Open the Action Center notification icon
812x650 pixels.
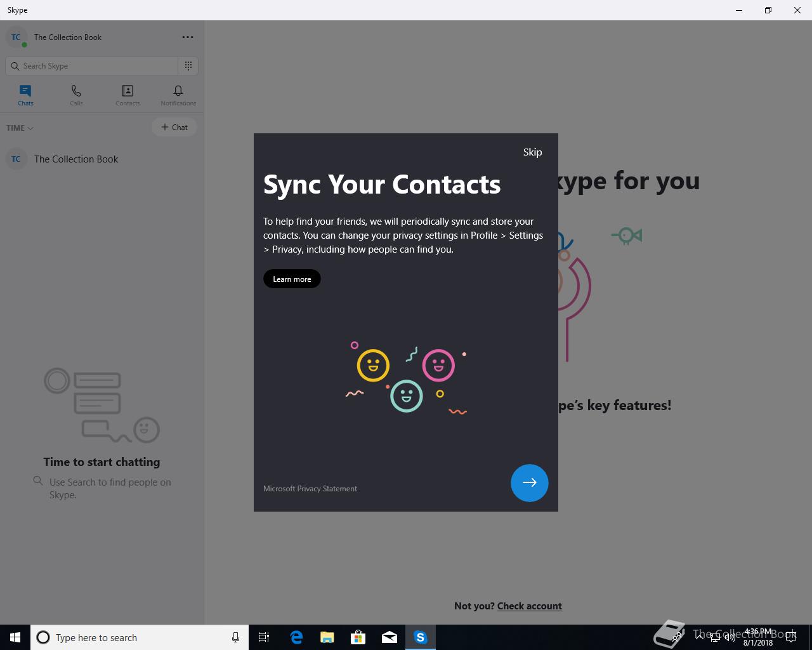[x=790, y=637]
